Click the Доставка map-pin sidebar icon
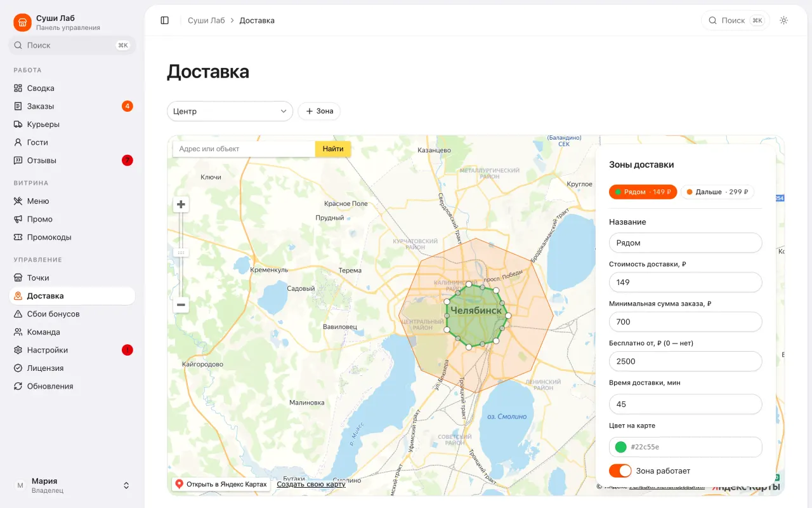Screen dimensions: 812x508 pyautogui.click(x=18, y=296)
